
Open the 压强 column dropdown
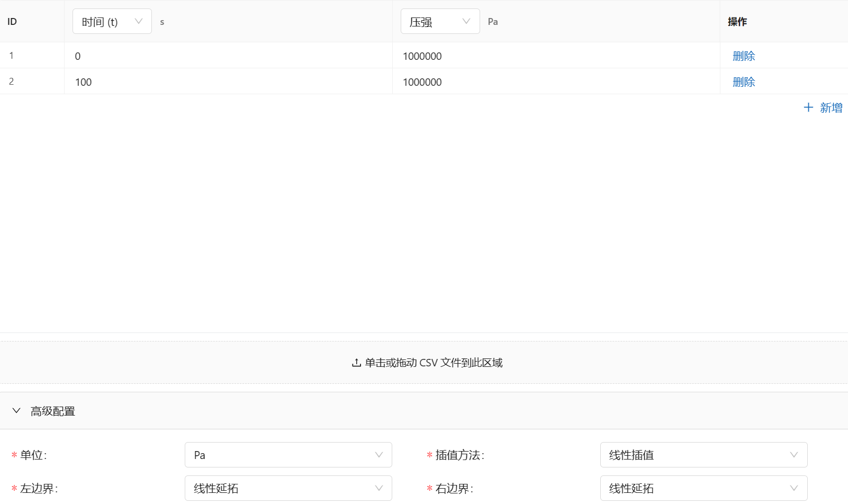[440, 22]
